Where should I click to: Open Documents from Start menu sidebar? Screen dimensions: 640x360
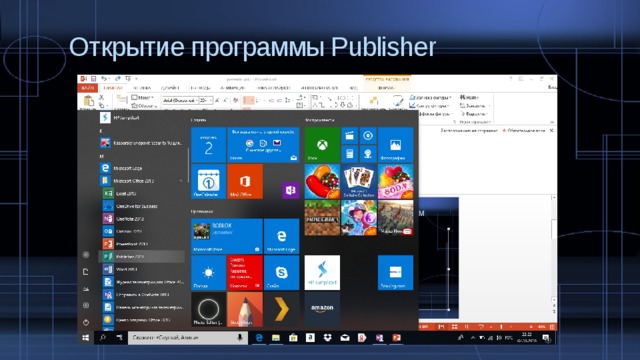point(86,272)
